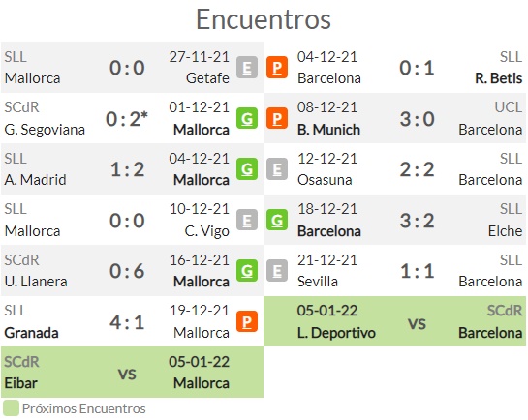Click the Granada team name

tap(31, 333)
